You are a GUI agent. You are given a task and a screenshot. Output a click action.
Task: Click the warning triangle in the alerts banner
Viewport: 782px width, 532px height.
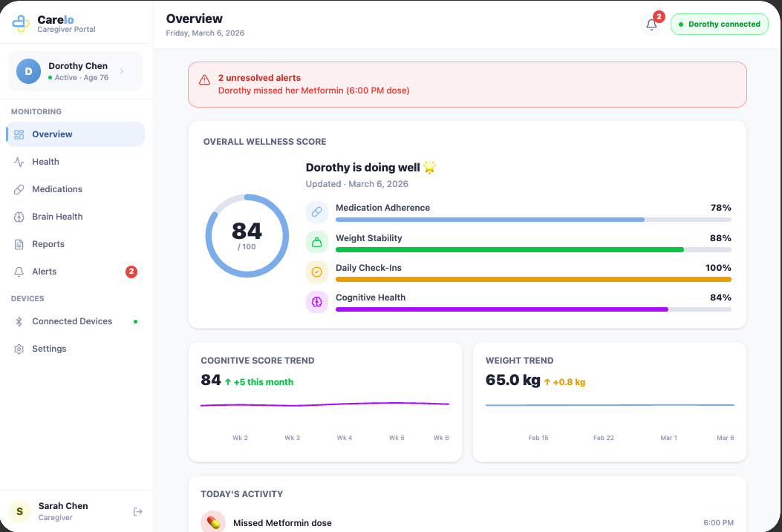pos(204,79)
